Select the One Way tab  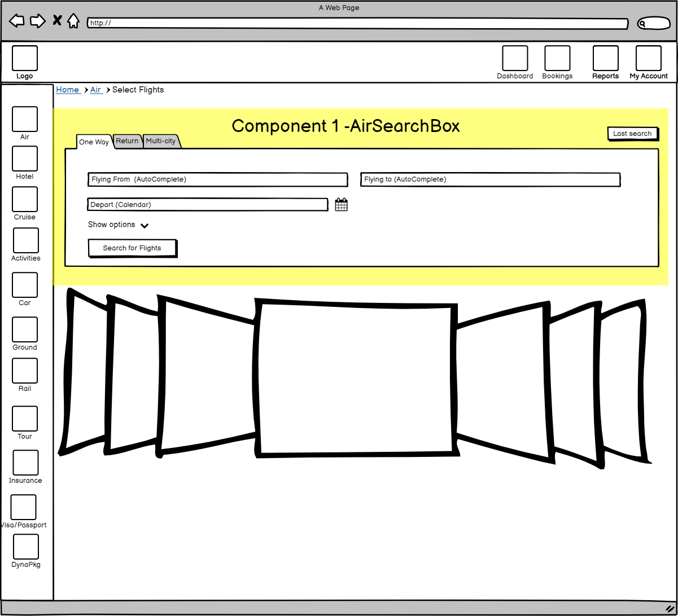click(x=94, y=142)
